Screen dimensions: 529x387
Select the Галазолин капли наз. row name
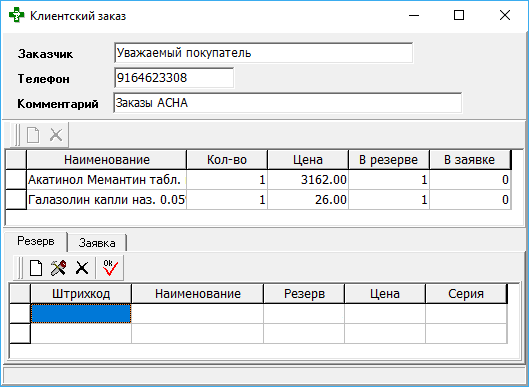coord(107,200)
